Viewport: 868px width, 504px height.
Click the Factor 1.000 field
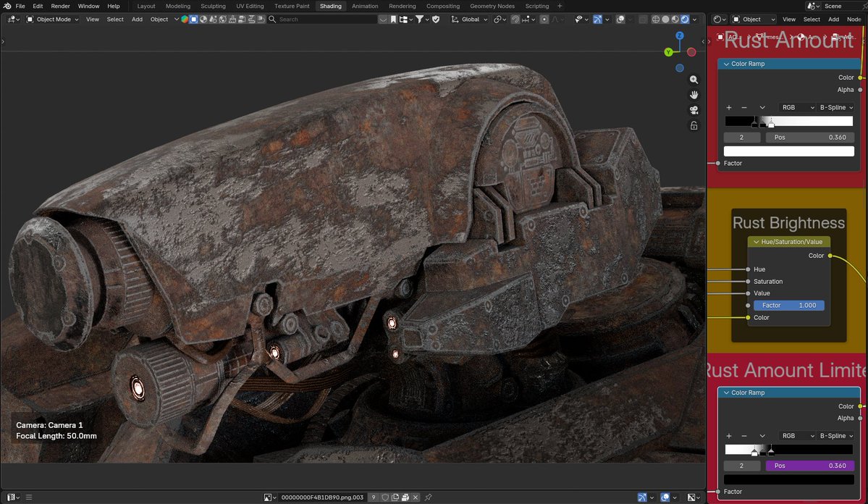(788, 306)
